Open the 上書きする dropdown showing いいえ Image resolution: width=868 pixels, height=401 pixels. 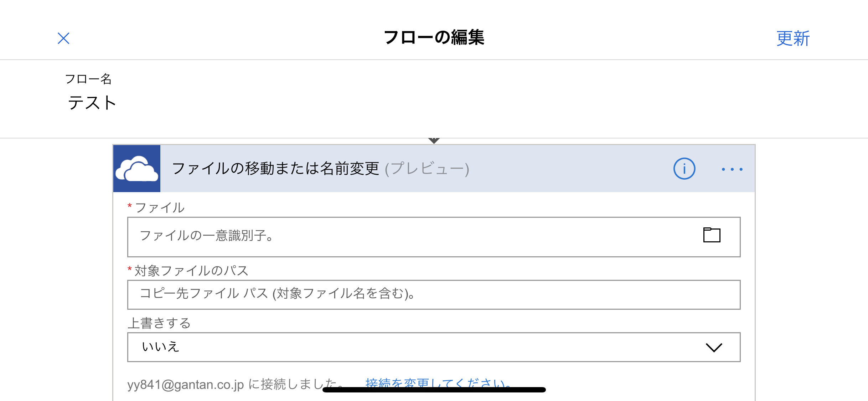(x=434, y=347)
